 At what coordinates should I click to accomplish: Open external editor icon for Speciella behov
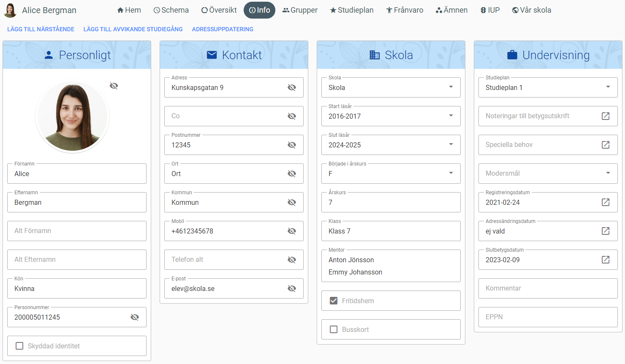tap(605, 145)
